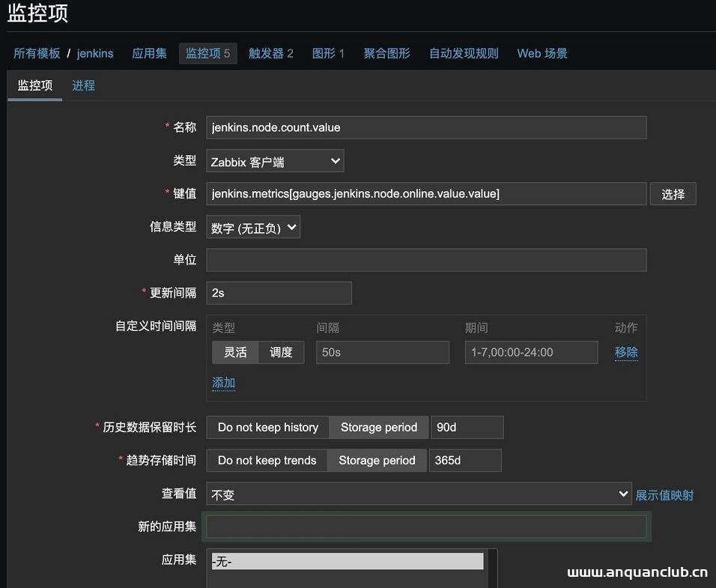Click the 移除 link in the 动作 column
Screen dimensions: 716x588
tap(626, 351)
